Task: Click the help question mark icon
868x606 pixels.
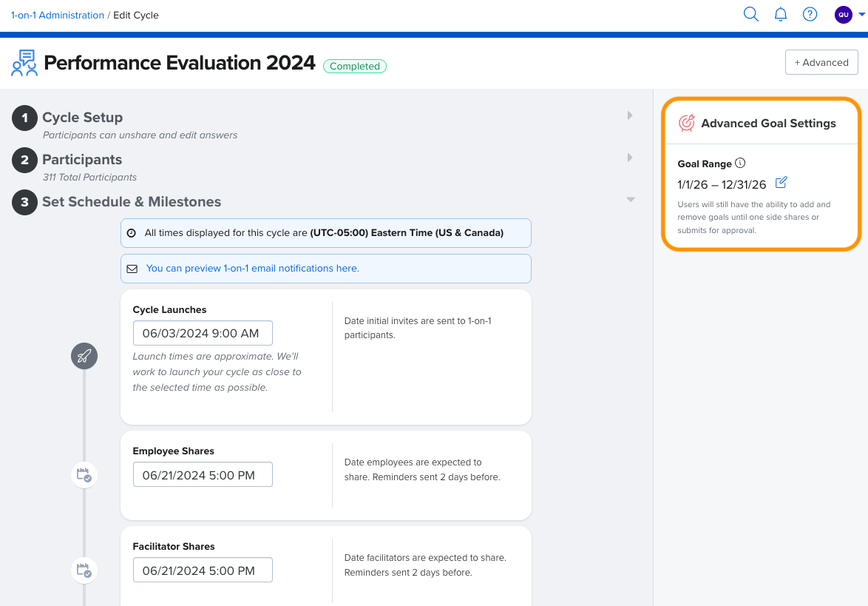Action: pyautogui.click(x=810, y=15)
